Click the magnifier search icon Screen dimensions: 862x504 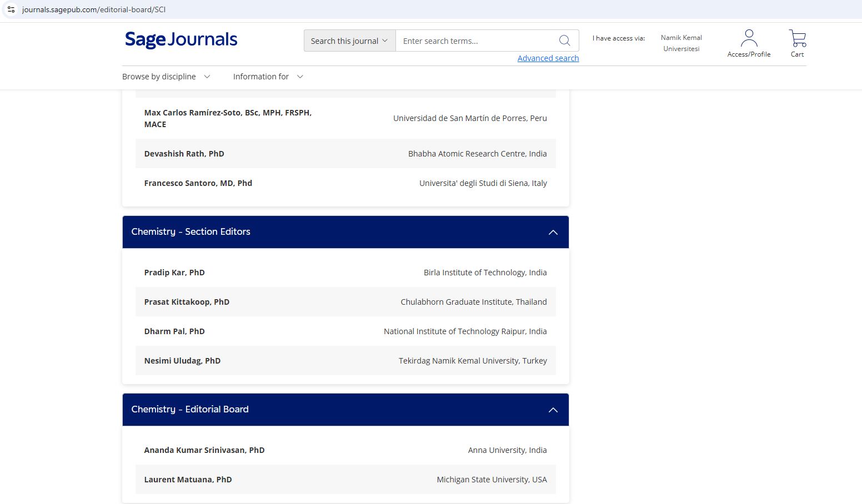click(x=564, y=41)
